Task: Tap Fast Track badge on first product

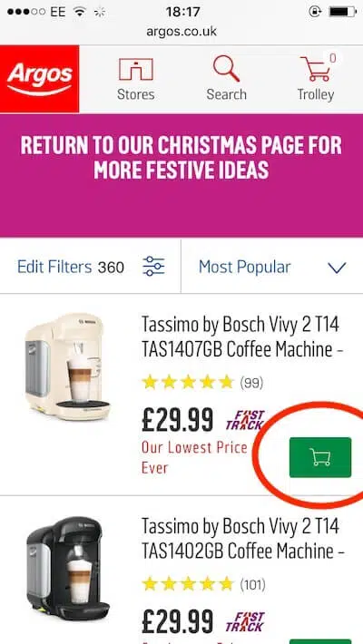Action: point(245,420)
